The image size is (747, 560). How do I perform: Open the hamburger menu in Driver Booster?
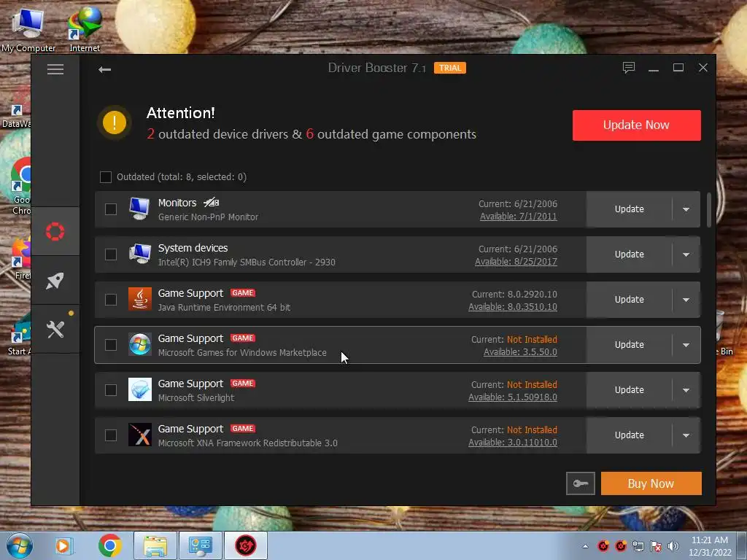pyautogui.click(x=55, y=69)
